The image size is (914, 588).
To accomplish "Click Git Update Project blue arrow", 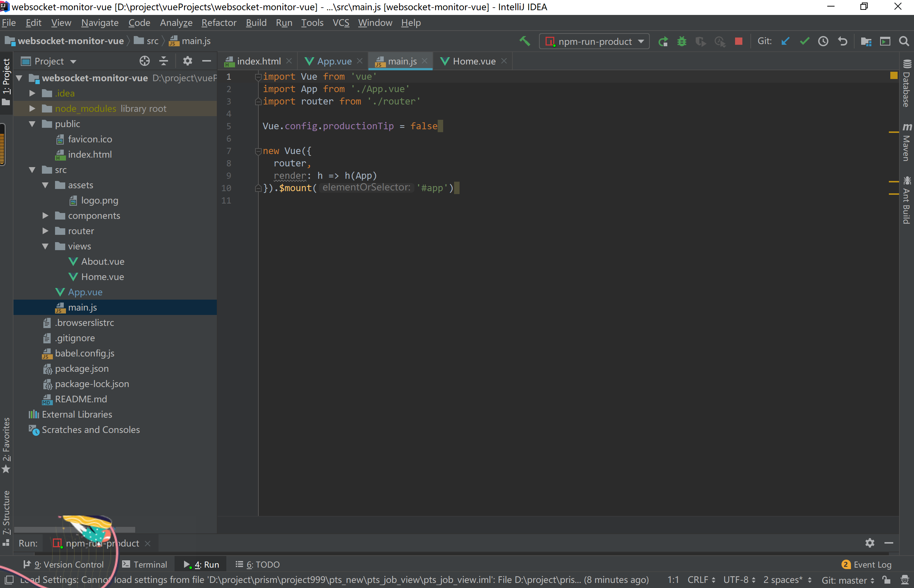I will [x=785, y=41].
